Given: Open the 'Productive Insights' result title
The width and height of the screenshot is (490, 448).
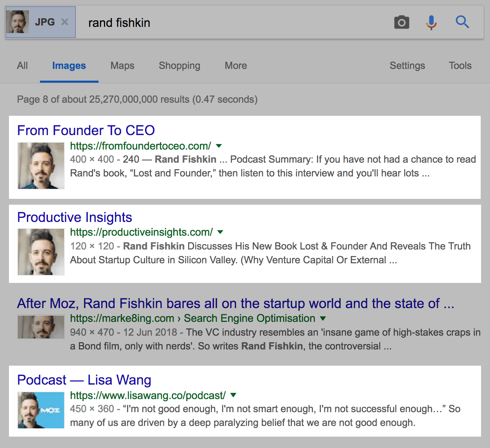Looking at the screenshot, I should 75,217.
